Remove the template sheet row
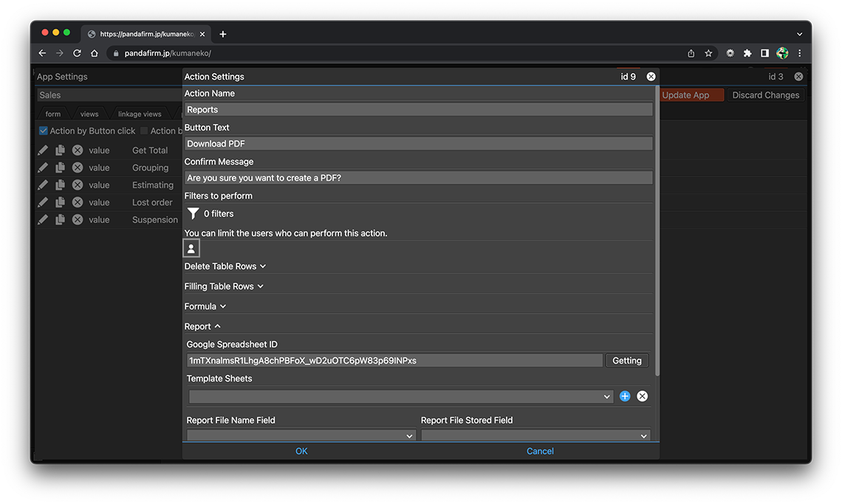 (x=642, y=396)
